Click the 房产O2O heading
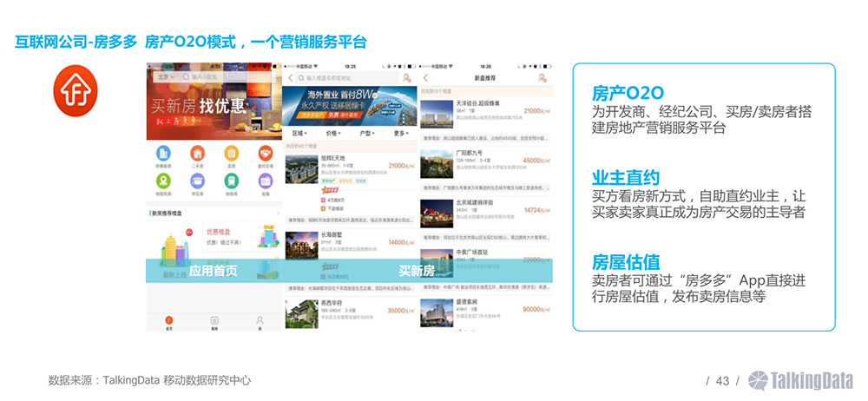Image resolution: width=868 pixels, height=401 pixels. pyautogui.click(x=628, y=93)
